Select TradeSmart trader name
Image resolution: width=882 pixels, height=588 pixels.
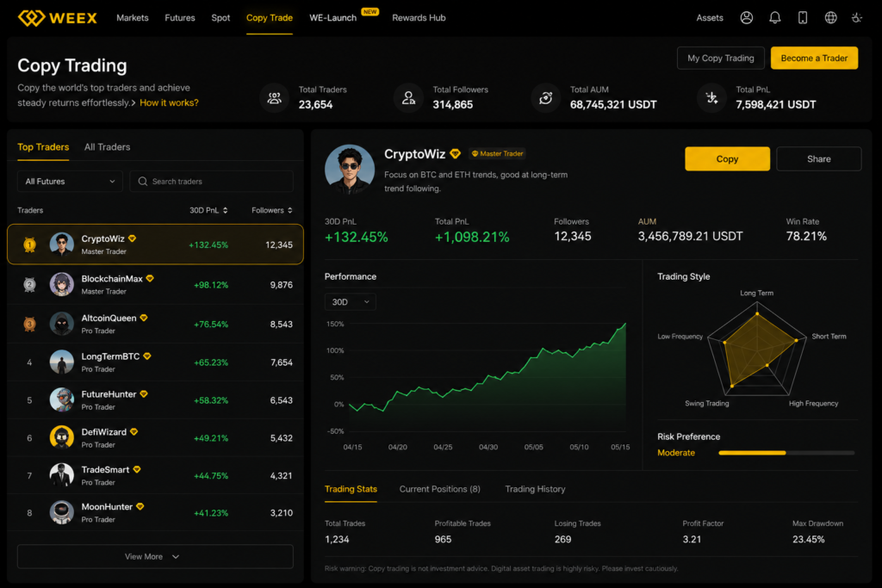pos(106,469)
